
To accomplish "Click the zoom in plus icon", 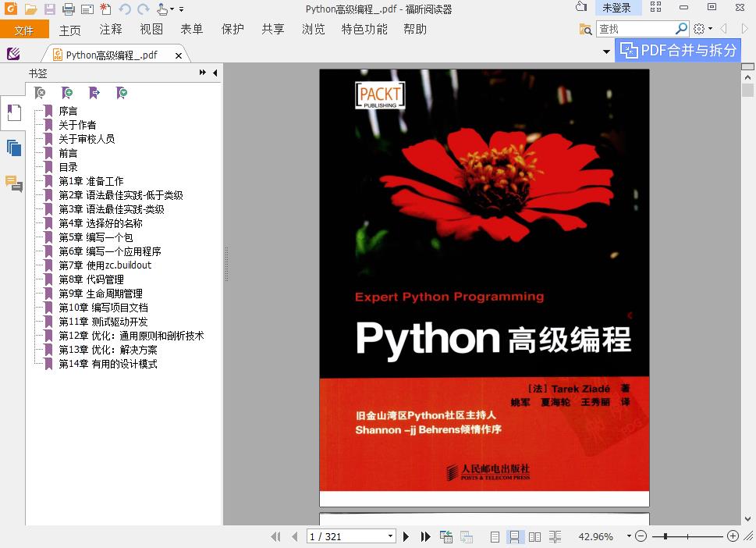I will 733,536.
